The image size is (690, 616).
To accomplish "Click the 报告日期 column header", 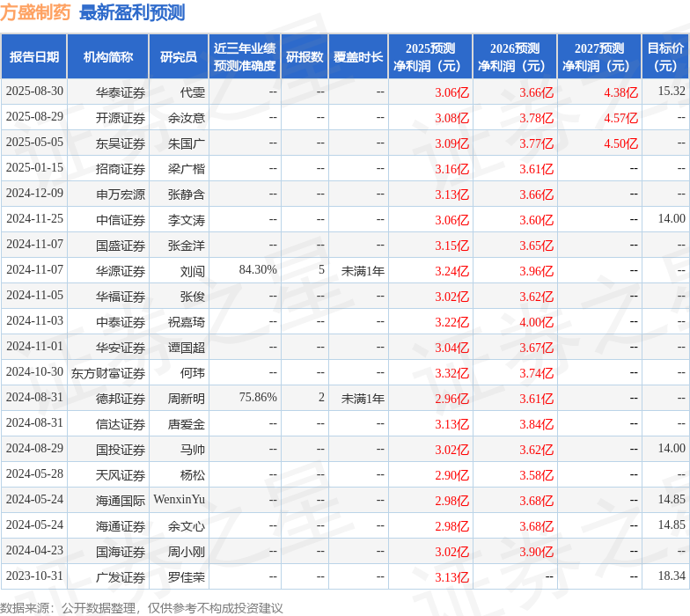I will click(x=33, y=56).
